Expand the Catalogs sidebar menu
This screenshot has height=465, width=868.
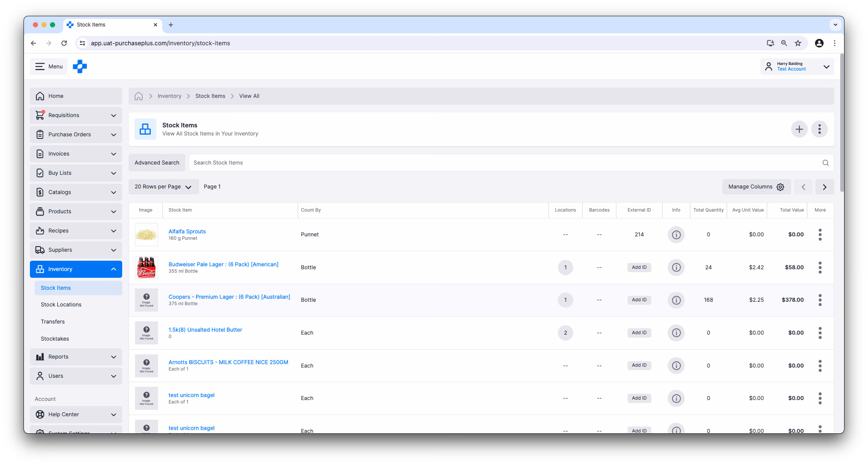(x=76, y=192)
